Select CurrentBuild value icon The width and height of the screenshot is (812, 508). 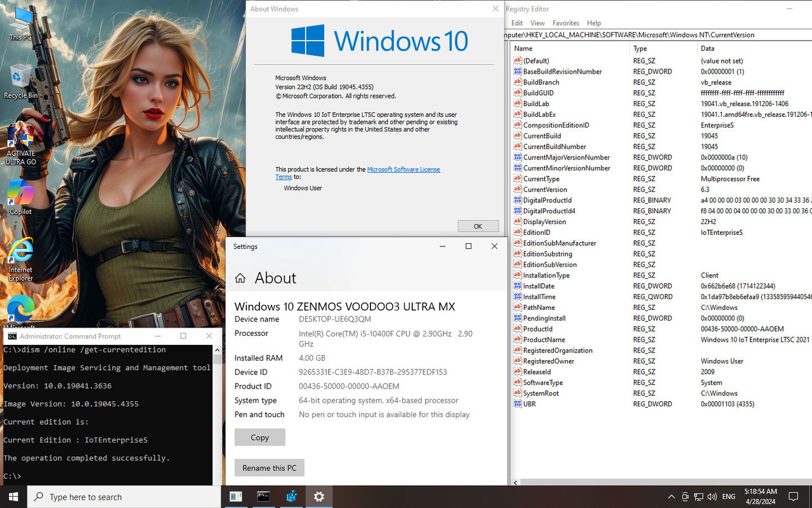[x=517, y=136]
